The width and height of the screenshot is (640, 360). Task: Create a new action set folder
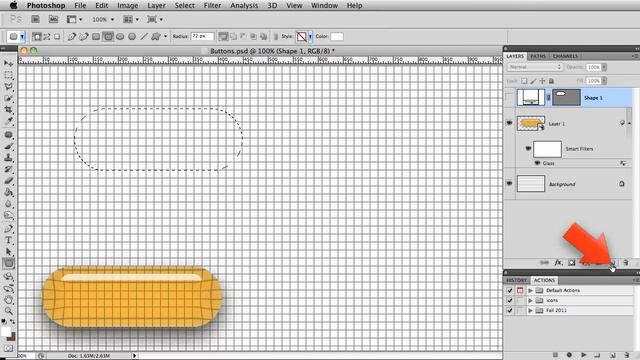597,355
